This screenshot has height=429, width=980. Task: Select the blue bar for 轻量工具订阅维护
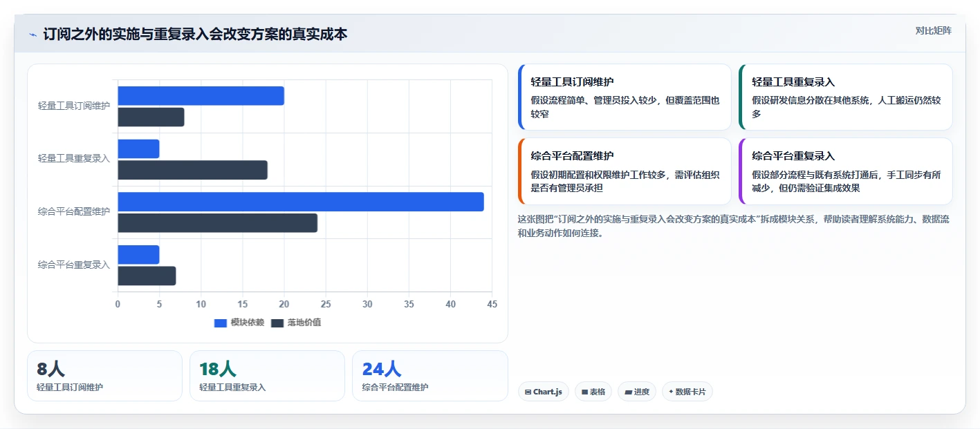(201, 96)
